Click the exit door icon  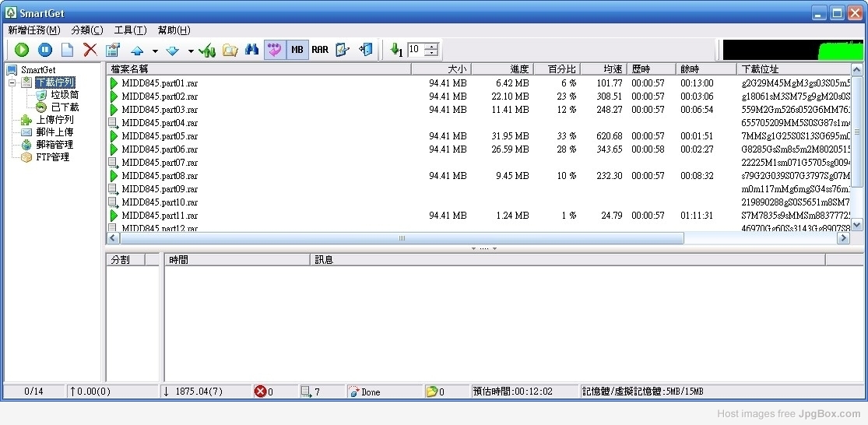coord(366,50)
